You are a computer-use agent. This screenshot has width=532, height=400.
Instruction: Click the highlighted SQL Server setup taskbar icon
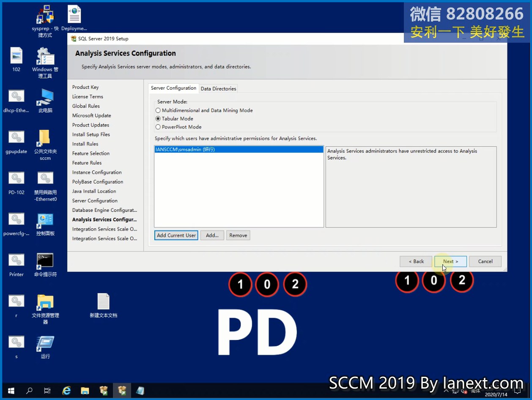point(122,391)
